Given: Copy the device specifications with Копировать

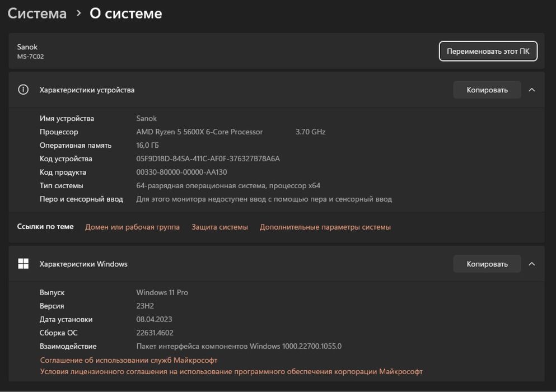Looking at the screenshot, I should pyautogui.click(x=487, y=90).
